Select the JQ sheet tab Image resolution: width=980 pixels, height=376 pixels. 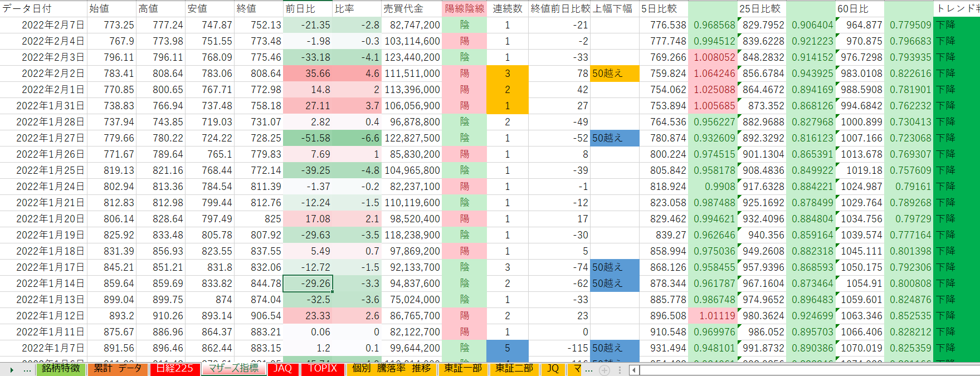(553, 369)
